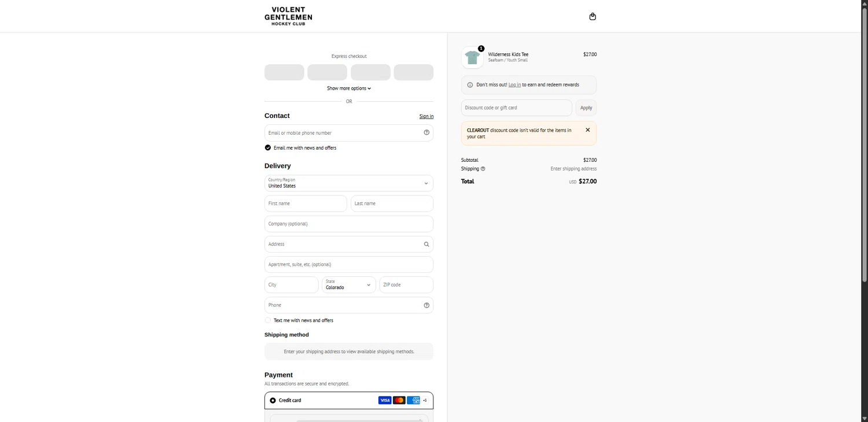The width and height of the screenshot is (868, 422).
Task: Click the Violent Gentlemen Hockey Club logo
Action: [x=288, y=16]
